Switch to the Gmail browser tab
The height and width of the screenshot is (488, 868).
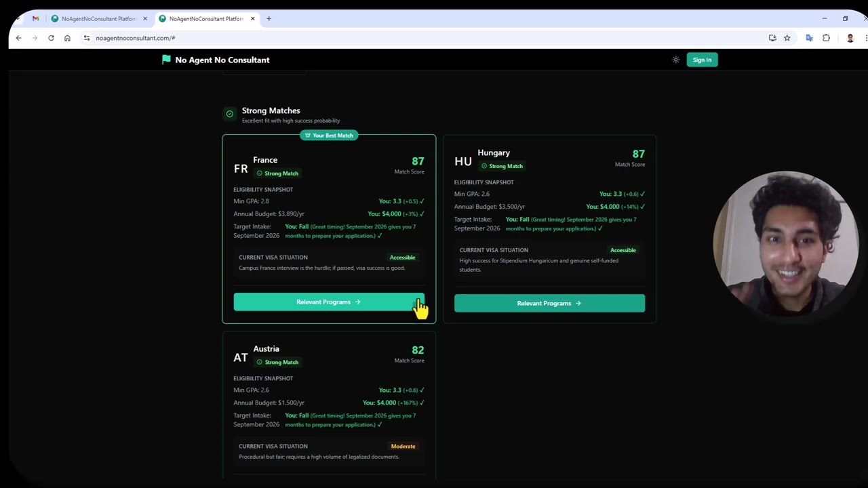click(35, 19)
